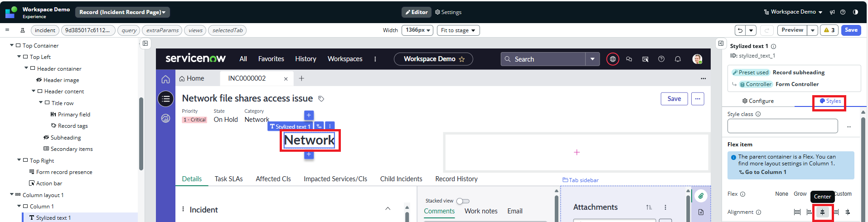Click the warning issues indicator showing 3
The image size is (868, 222).
click(829, 30)
